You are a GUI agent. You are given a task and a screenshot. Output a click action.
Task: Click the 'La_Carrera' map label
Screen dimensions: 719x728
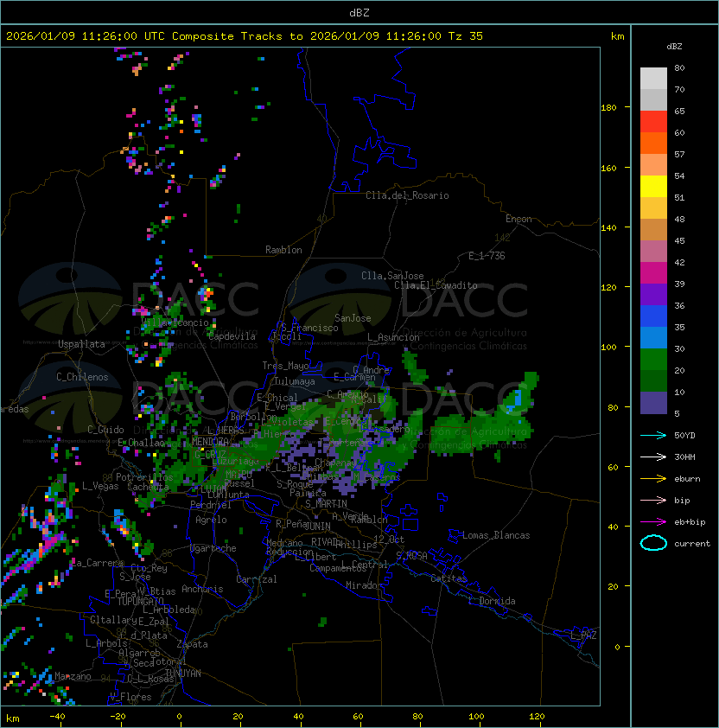pyautogui.click(x=97, y=563)
